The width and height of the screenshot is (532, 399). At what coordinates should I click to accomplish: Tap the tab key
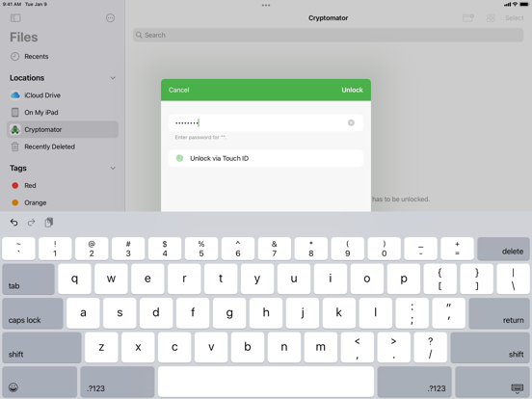(28, 279)
